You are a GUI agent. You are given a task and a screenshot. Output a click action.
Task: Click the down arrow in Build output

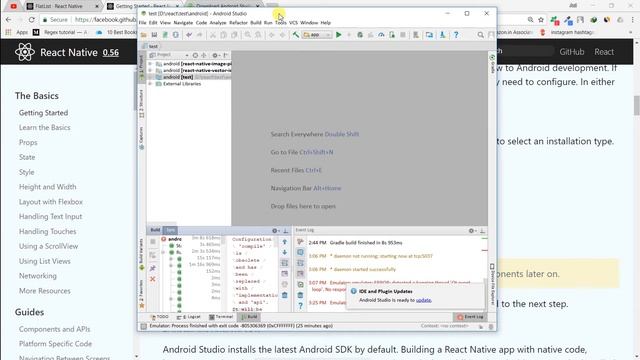click(x=284, y=253)
